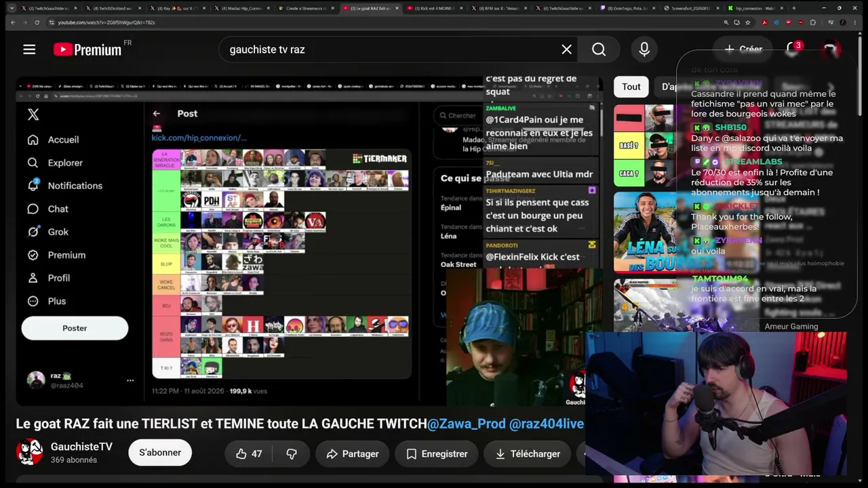
Task: Open the @Zawa_Prod link in title
Action: pos(467,424)
